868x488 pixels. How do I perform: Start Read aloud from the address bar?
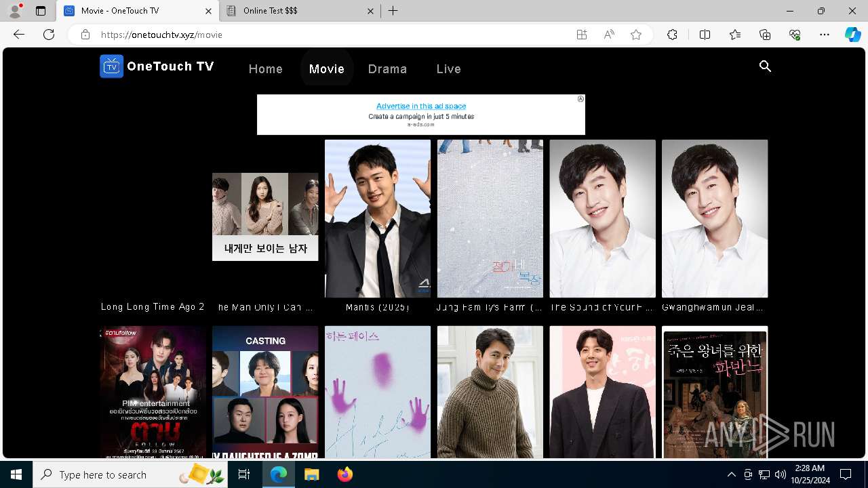(609, 35)
